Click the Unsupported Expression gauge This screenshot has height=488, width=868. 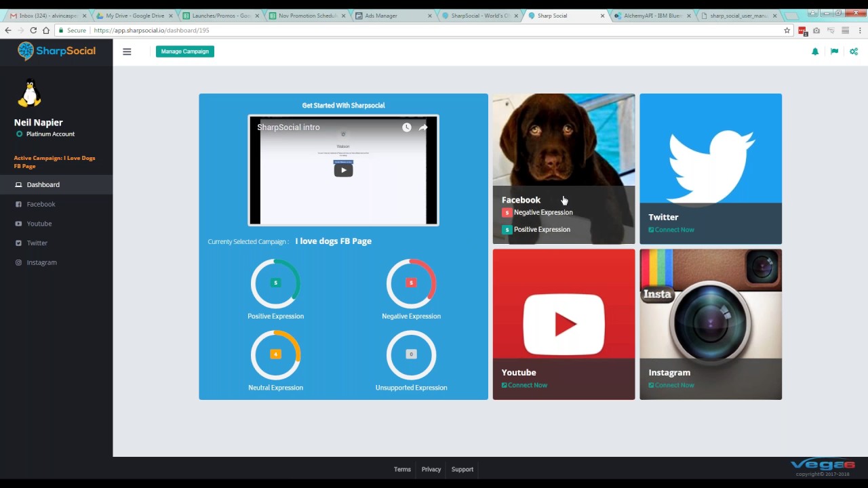pos(411,354)
